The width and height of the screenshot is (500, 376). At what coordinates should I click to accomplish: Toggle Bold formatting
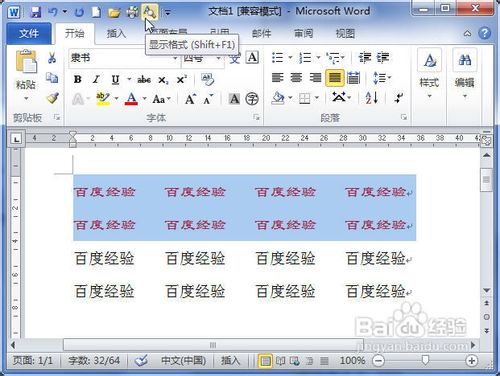pyautogui.click(x=78, y=79)
